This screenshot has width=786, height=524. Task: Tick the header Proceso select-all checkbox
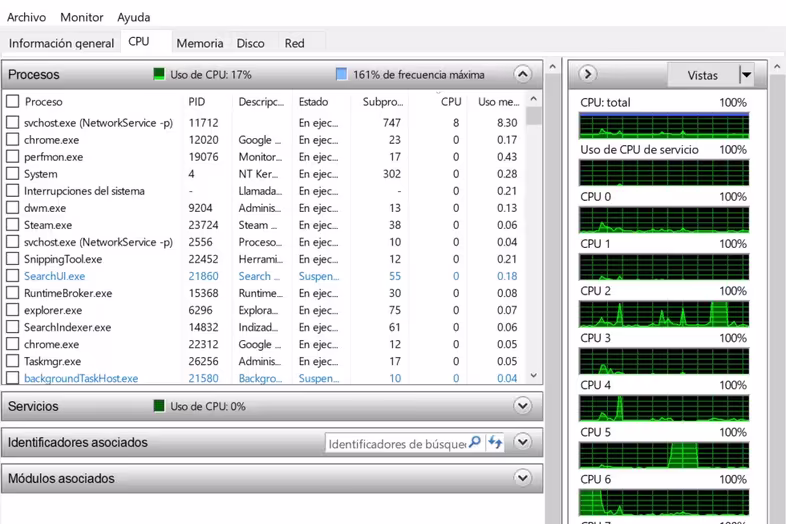click(x=13, y=101)
